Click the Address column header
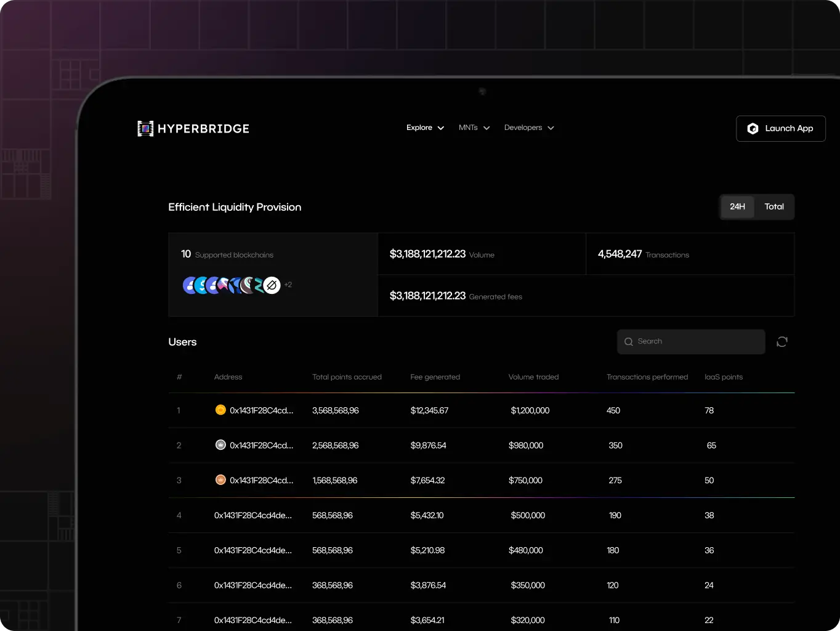840x631 pixels. 228,377
